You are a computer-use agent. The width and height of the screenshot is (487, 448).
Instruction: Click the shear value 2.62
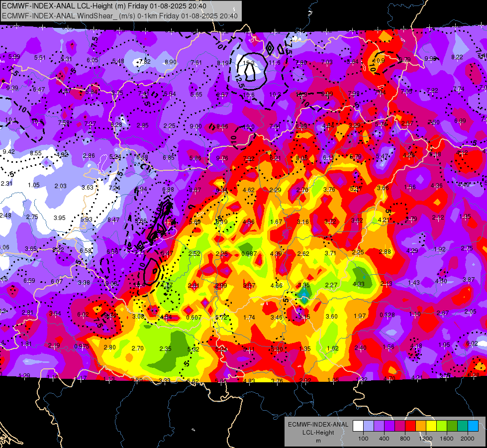(x=303, y=253)
